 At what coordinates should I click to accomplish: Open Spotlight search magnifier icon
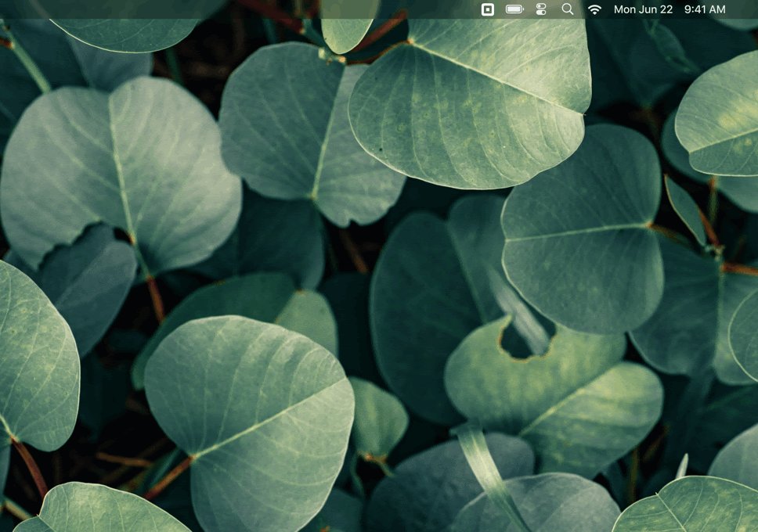(568, 9)
